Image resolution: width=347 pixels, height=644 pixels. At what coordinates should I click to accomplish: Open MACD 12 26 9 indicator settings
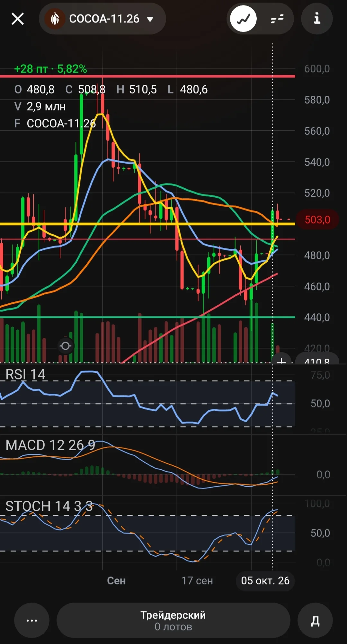50,445
